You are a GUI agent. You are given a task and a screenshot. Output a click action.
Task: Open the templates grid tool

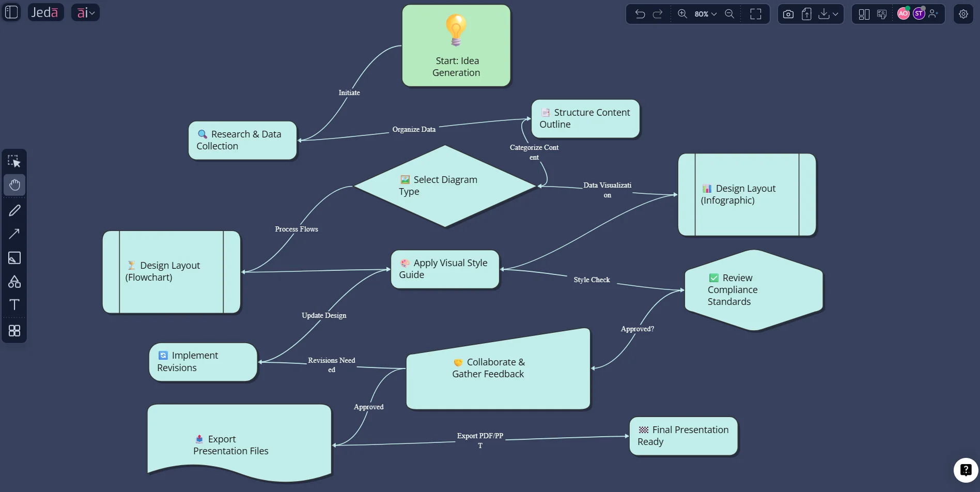tap(14, 331)
